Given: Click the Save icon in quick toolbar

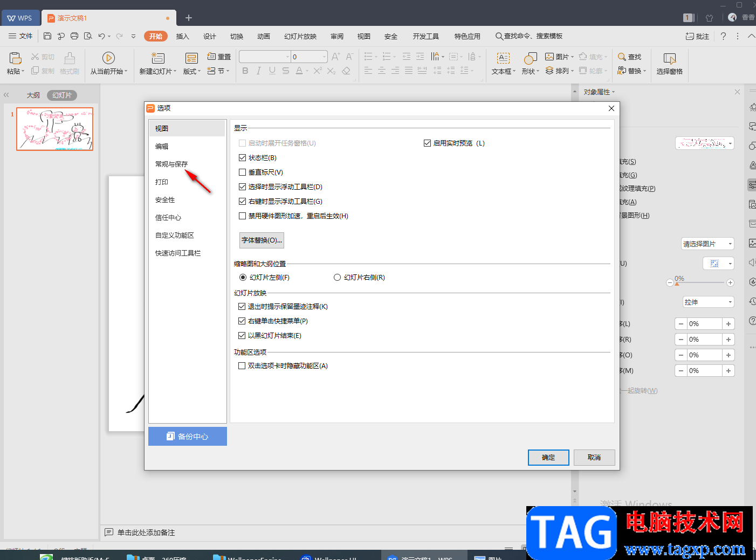Looking at the screenshot, I should [x=47, y=36].
